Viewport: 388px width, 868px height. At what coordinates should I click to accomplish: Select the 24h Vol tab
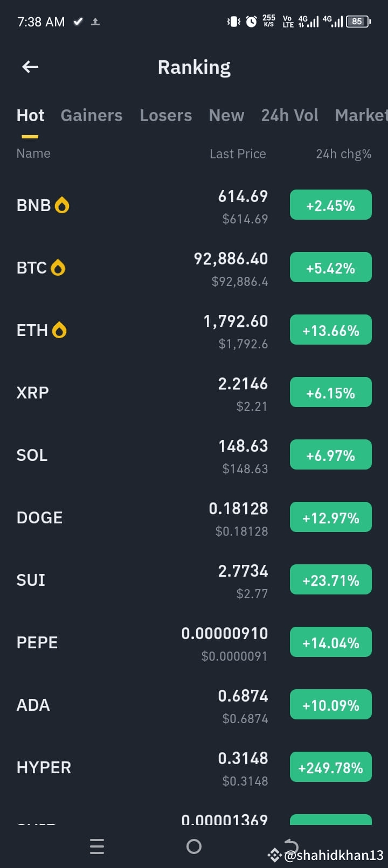point(290,115)
